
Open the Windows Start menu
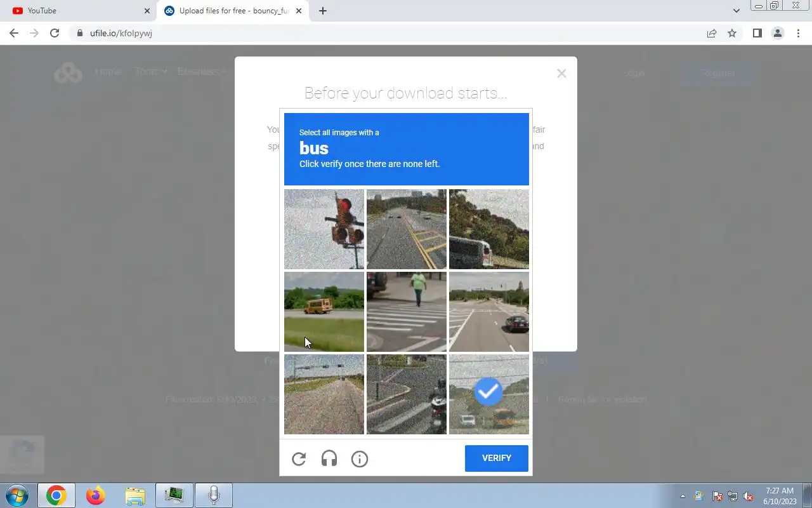(17, 495)
